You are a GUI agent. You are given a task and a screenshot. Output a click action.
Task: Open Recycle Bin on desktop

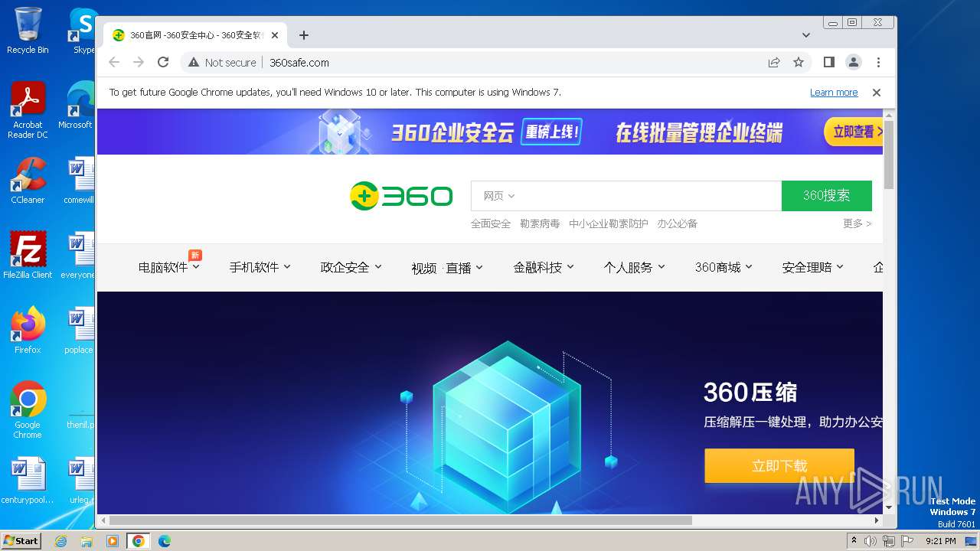click(28, 31)
